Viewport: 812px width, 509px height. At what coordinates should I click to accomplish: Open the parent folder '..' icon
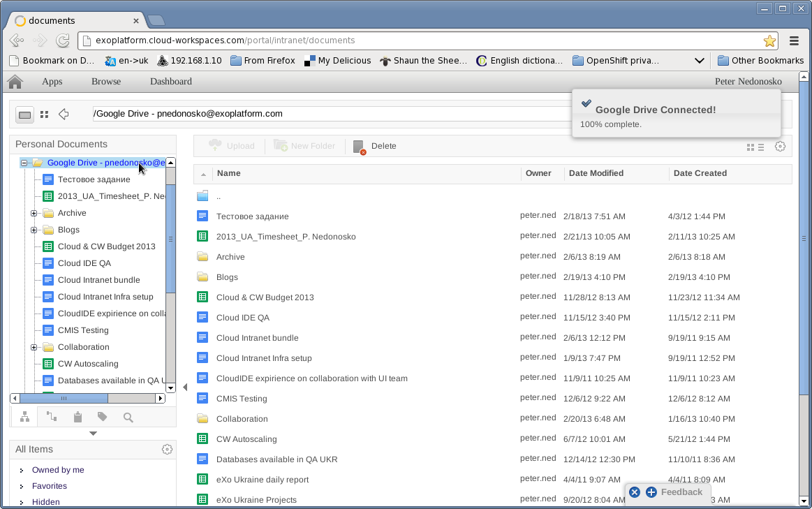coord(202,196)
